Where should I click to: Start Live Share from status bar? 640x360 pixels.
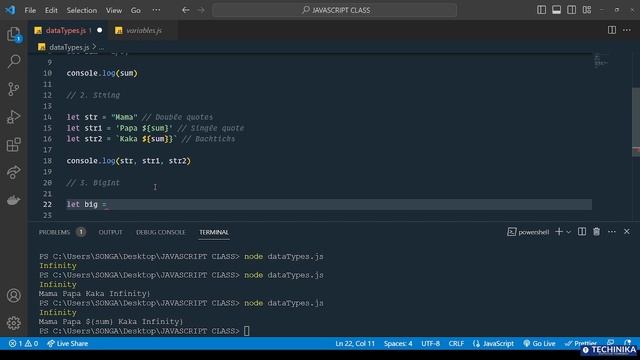pyautogui.click(x=67, y=343)
